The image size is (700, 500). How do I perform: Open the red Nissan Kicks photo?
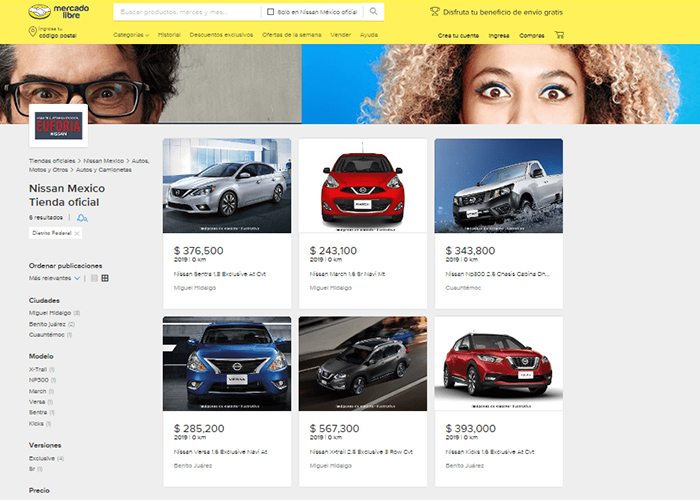[499, 364]
